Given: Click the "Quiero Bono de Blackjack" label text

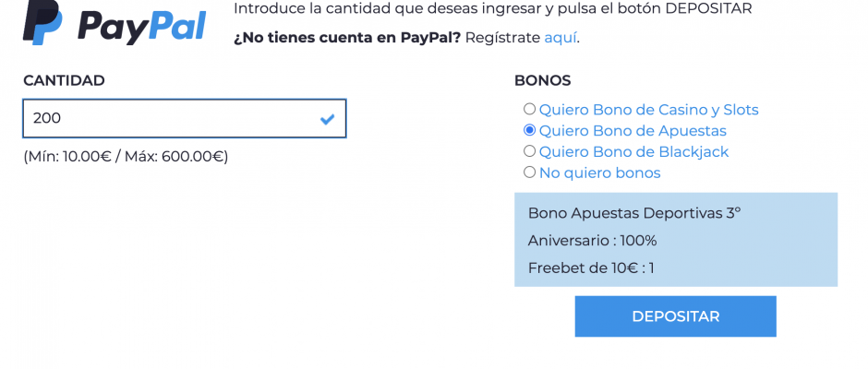Looking at the screenshot, I should tap(633, 152).
